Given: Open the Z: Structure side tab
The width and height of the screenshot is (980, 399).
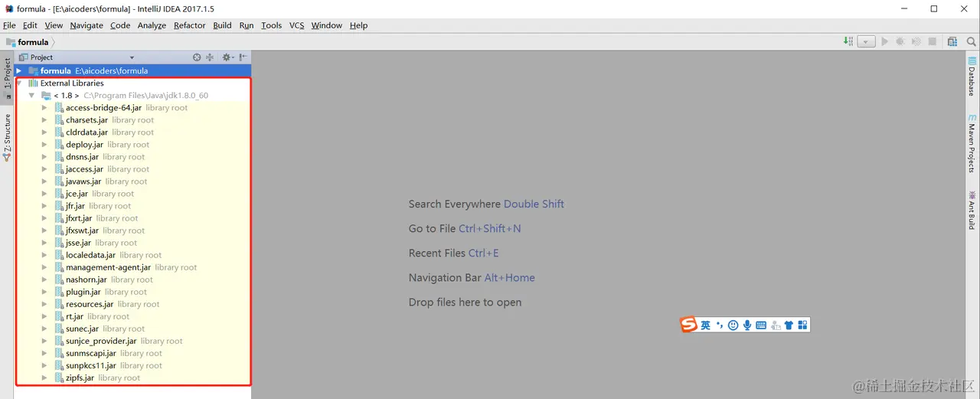Looking at the screenshot, I should tap(7, 138).
